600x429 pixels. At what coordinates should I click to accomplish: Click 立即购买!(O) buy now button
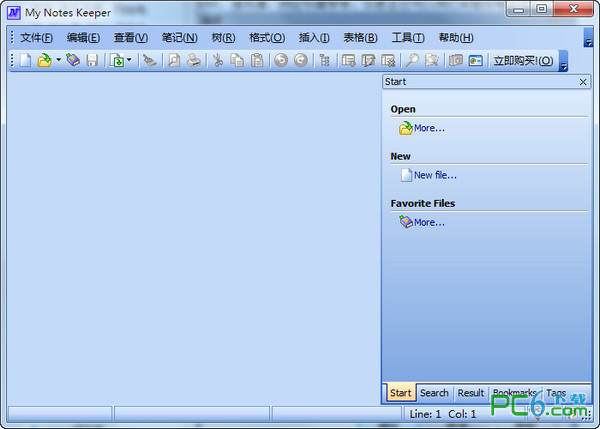coord(523,60)
